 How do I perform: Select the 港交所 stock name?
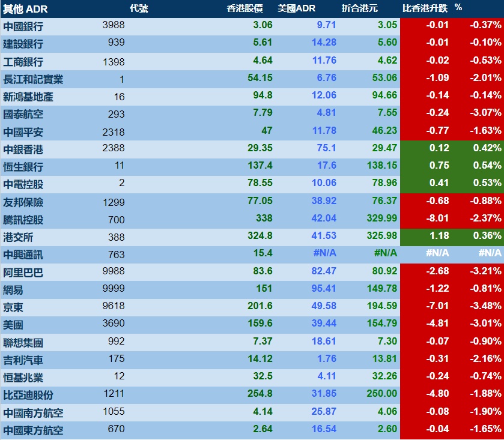click(18, 237)
